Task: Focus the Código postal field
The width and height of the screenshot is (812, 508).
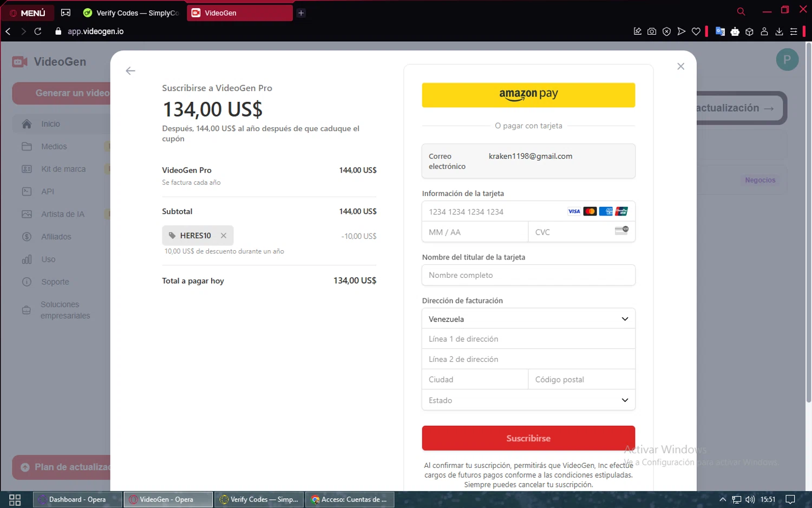Action: pyautogui.click(x=581, y=380)
